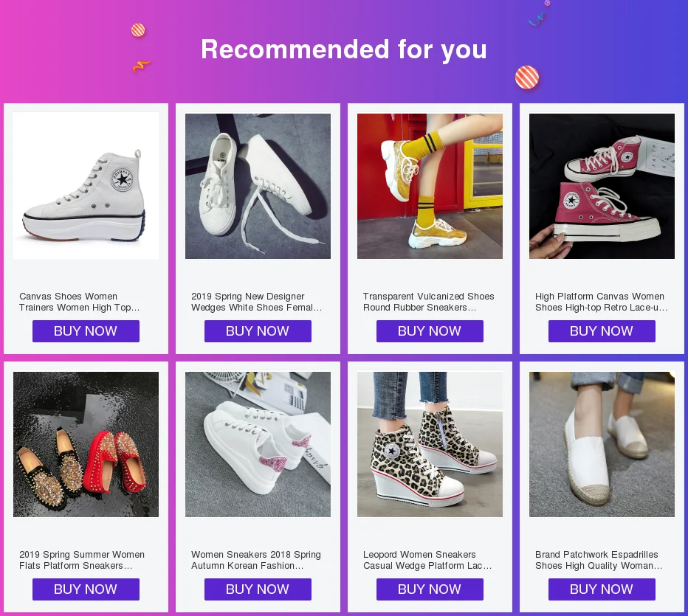Click BUY NOW under Women Sneakers 2018 Spring

click(258, 589)
